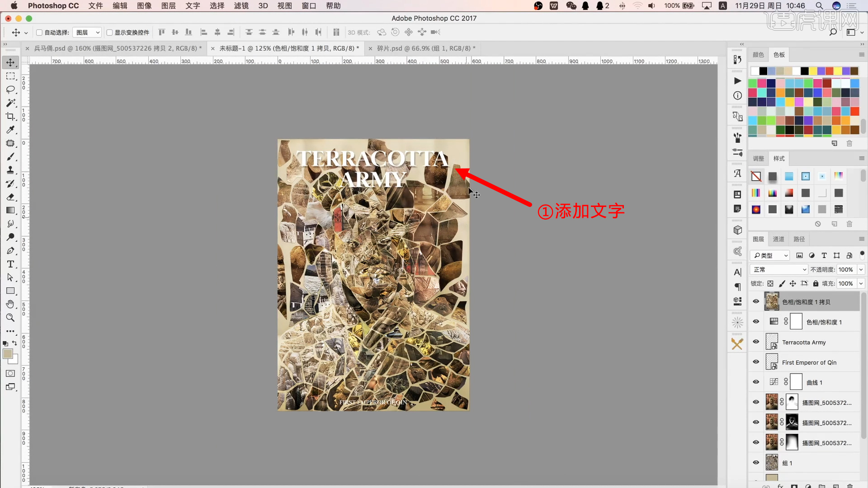Click lock position icon
Screen dimensions: 868x488
[x=793, y=283]
